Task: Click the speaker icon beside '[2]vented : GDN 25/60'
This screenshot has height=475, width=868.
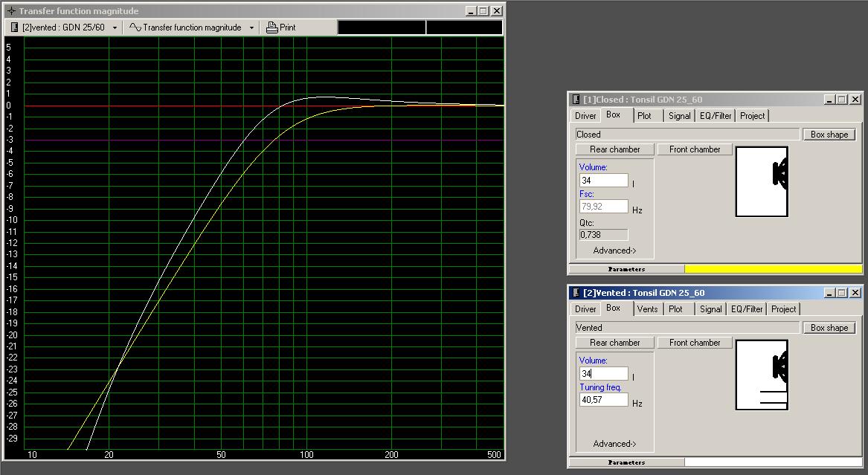Action: (x=14, y=28)
